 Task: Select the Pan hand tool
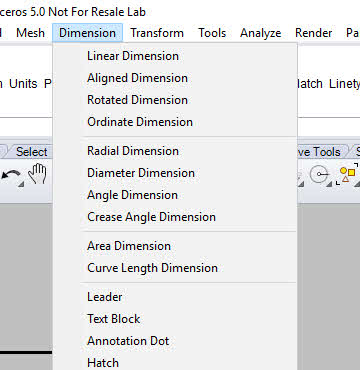37,174
